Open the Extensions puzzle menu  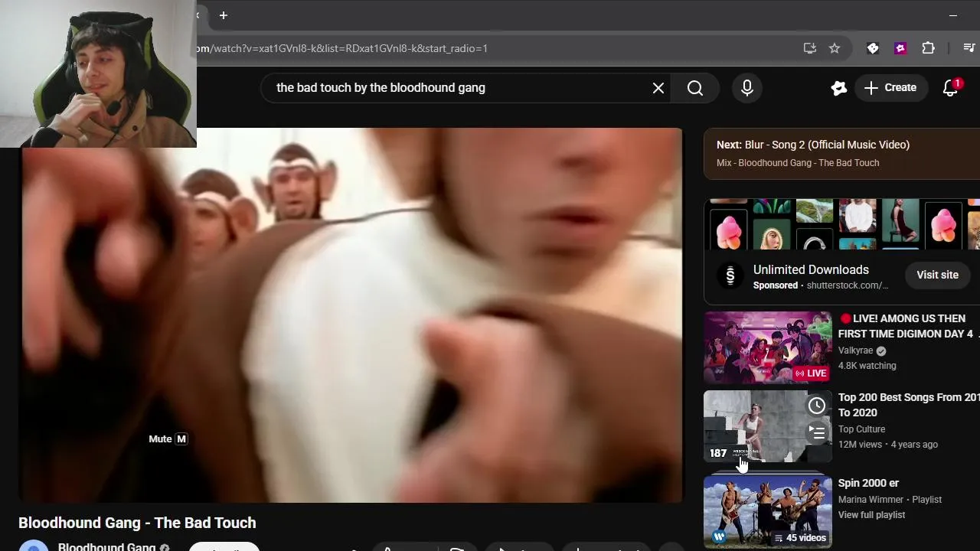928,48
